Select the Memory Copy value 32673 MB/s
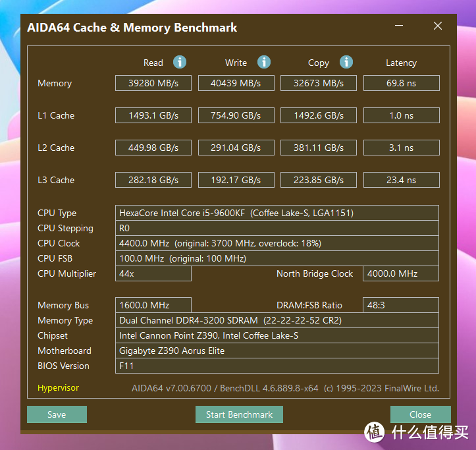The width and height of the screenshot is (476, 450). point(319,83)
